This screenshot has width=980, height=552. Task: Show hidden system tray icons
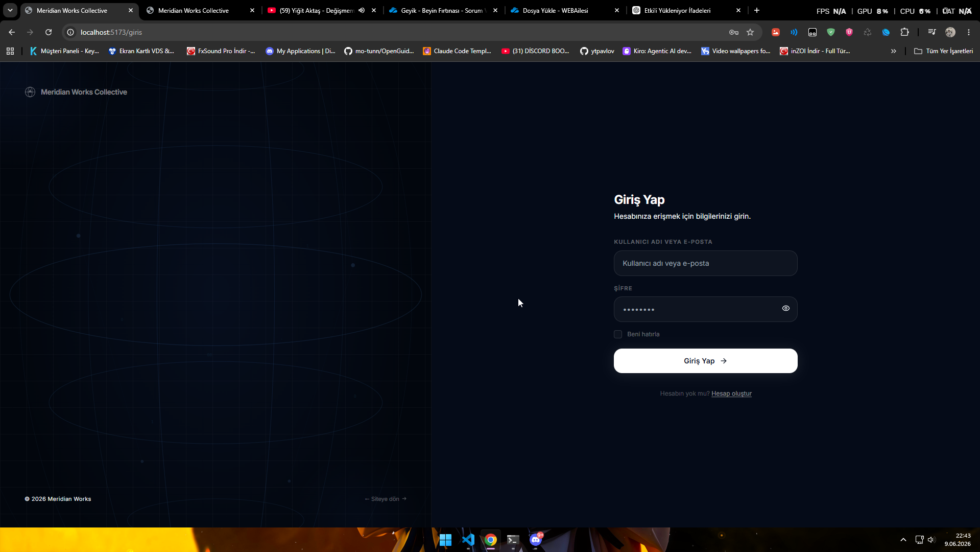pos(903,540)
